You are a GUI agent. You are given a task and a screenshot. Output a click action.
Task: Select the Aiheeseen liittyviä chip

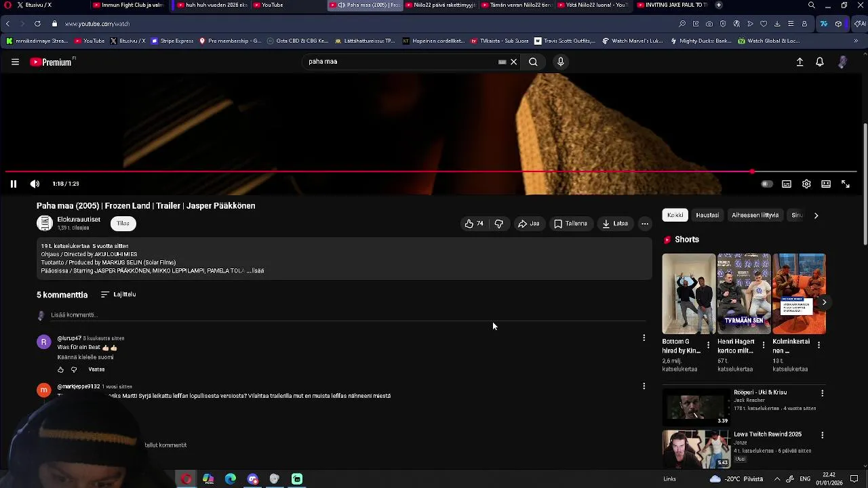(x=755, y=216)
